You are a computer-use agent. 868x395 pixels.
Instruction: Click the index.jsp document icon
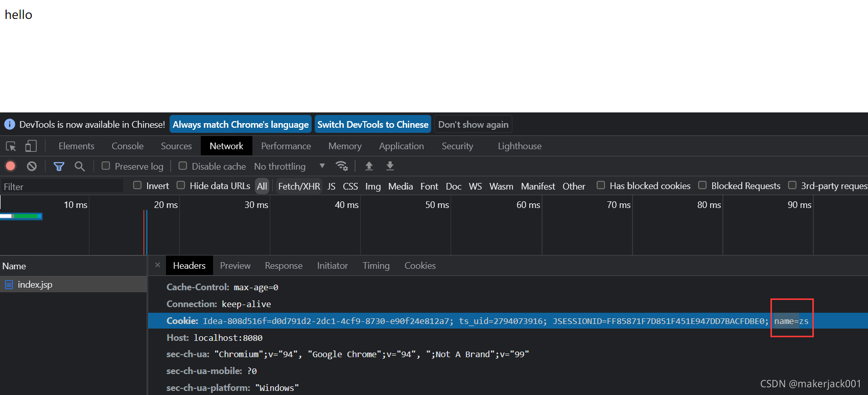click(9, 285)
